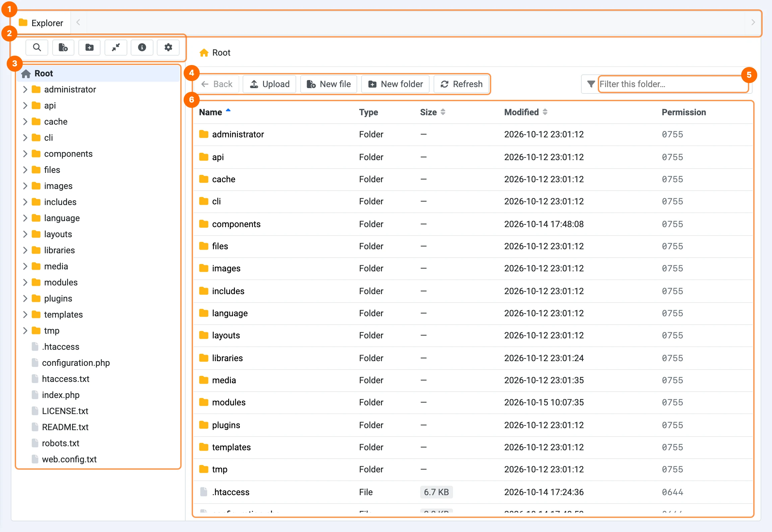Expand the plugins folder in tree
The image size is (772, 532).
click(x=25, y=298)
